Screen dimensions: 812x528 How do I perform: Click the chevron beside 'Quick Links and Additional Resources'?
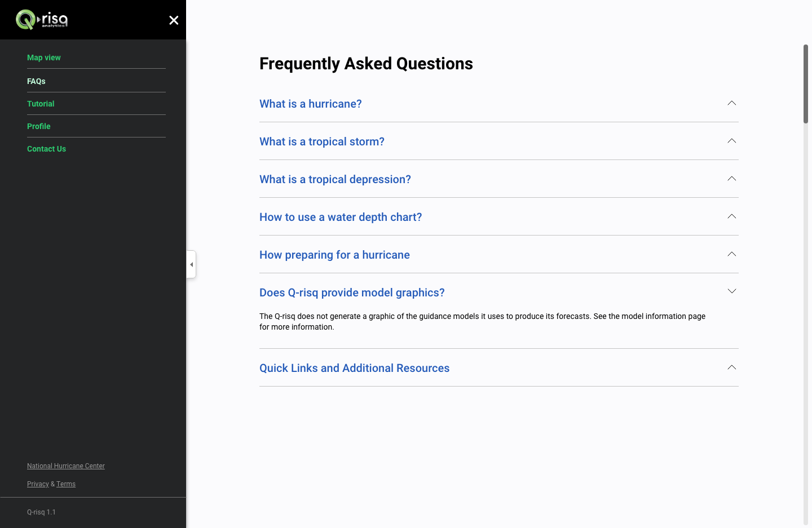pyautogui.click(x=731, y=367)
